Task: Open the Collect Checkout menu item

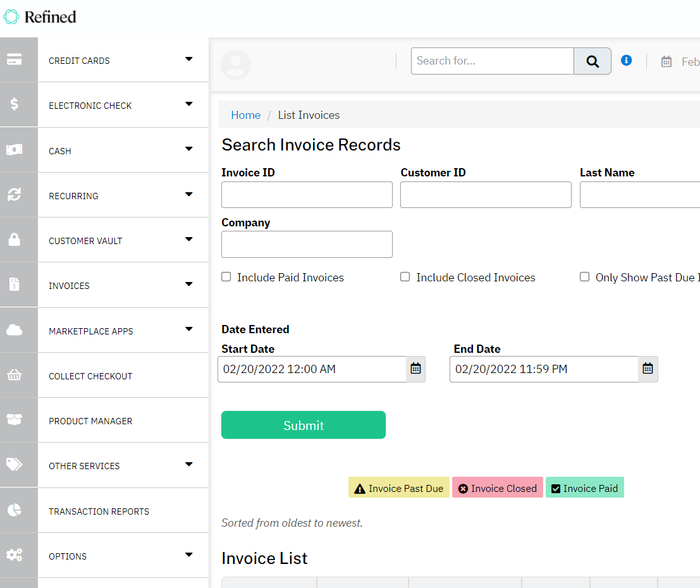Action: [x=123, y=375]
